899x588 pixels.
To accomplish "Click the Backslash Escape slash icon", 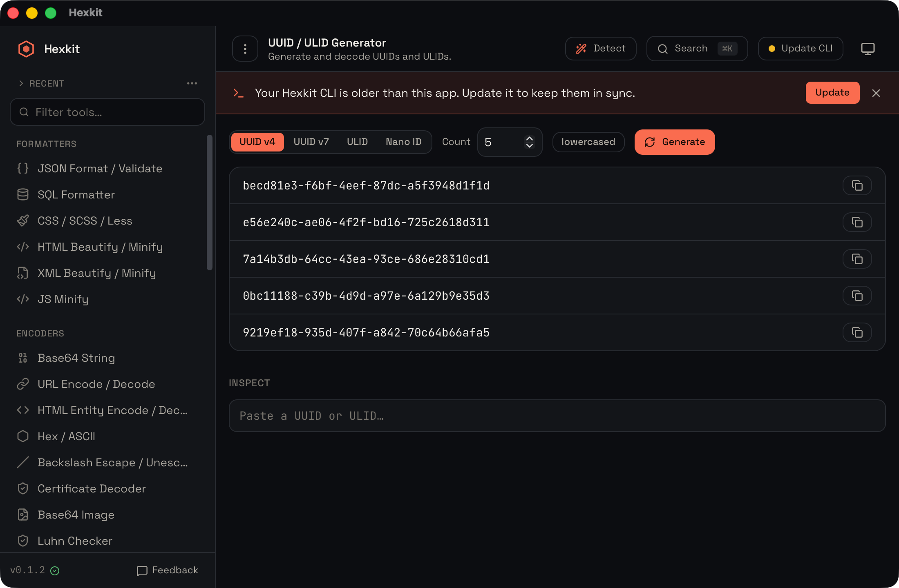I will 23,462.
